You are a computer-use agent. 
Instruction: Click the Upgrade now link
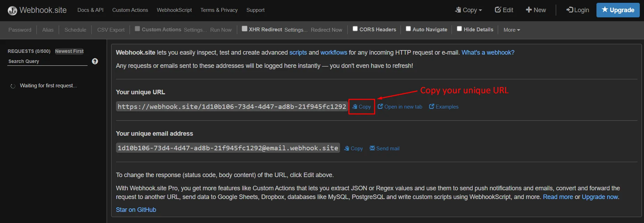(600, 197)
